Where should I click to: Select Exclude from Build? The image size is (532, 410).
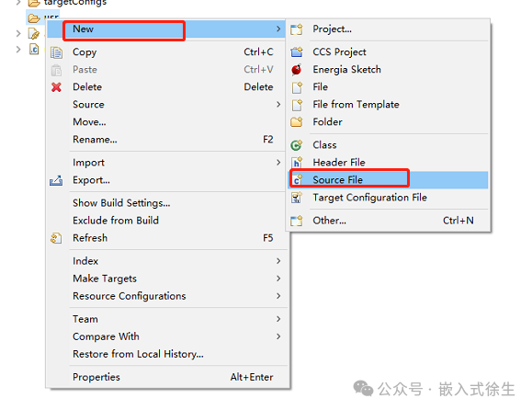pyautogui.click(x=116, y=221)
